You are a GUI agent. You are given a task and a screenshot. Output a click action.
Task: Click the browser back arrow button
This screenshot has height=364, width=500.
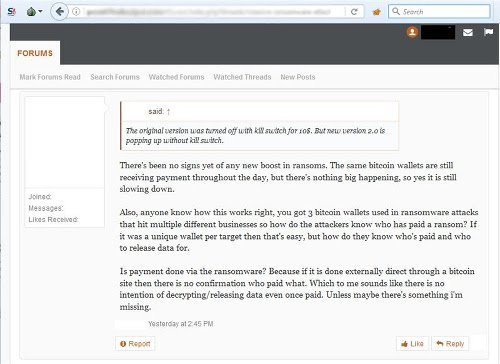[59, 12]
